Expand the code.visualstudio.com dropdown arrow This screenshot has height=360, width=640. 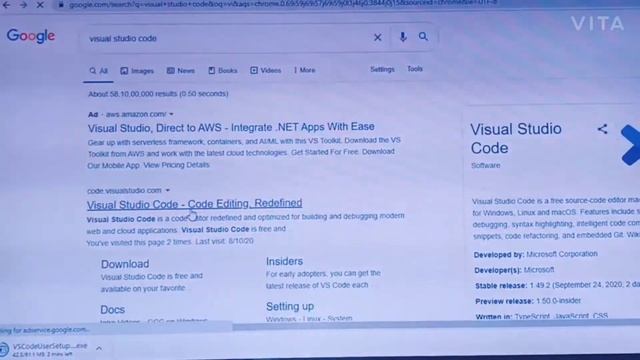coord(167,190)
